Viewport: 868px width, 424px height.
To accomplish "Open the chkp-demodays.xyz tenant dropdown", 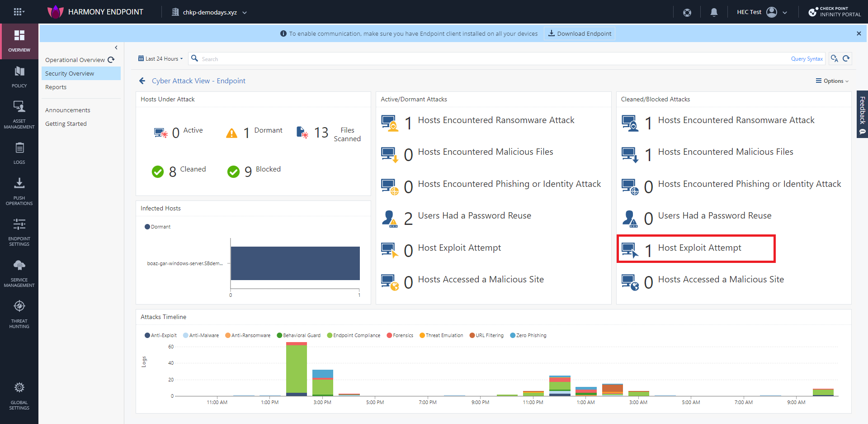I will (210, 12).
